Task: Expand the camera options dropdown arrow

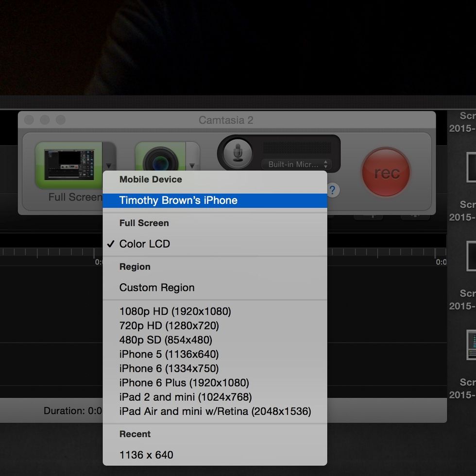Action: pos(193,165)
